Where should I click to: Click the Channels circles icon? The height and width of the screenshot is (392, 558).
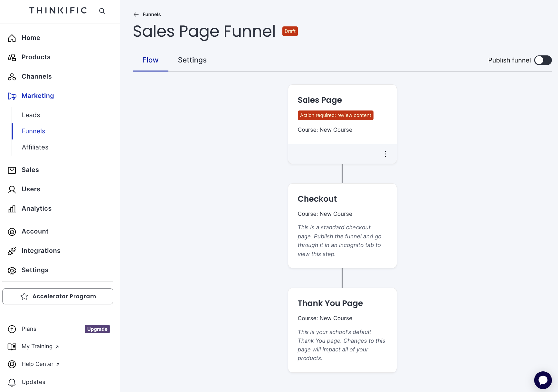(12, 77)
